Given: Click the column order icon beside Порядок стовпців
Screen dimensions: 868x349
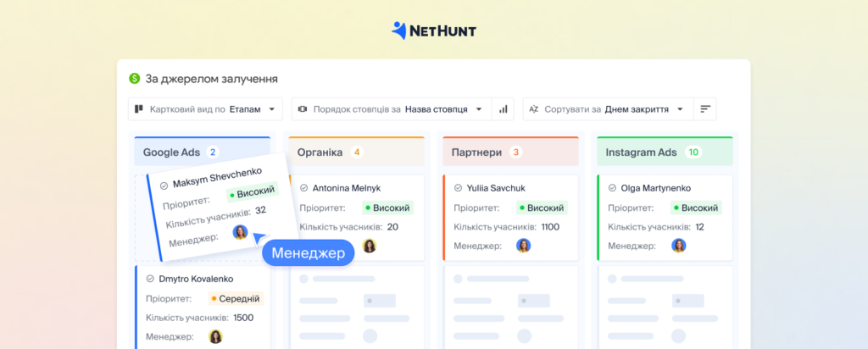Looking at the screenshot, I should 303,109.
